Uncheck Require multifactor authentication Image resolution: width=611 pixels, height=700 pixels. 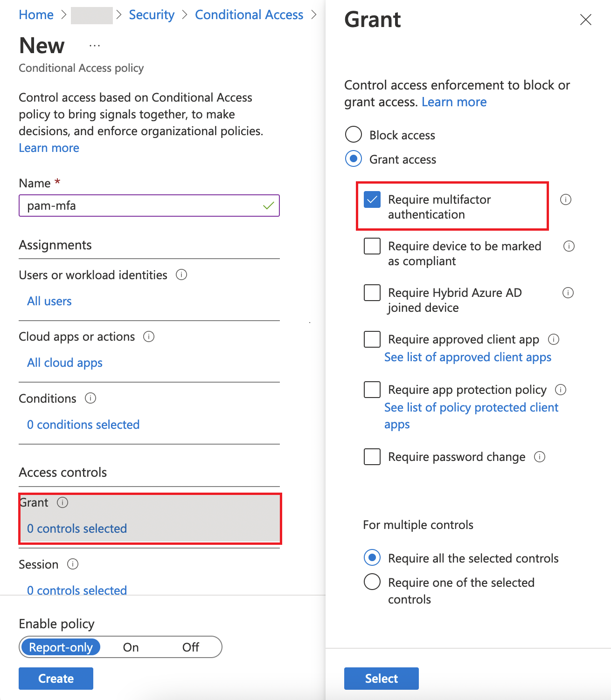pyautogui.click(x=372, y=199)
